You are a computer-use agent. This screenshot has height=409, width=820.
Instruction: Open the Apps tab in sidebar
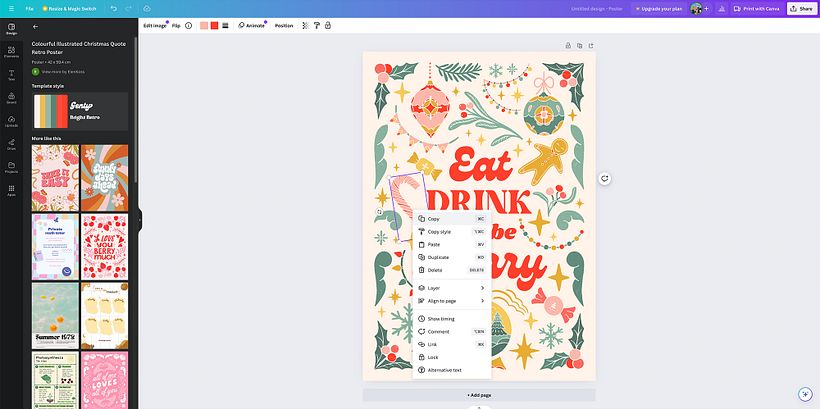12,190
